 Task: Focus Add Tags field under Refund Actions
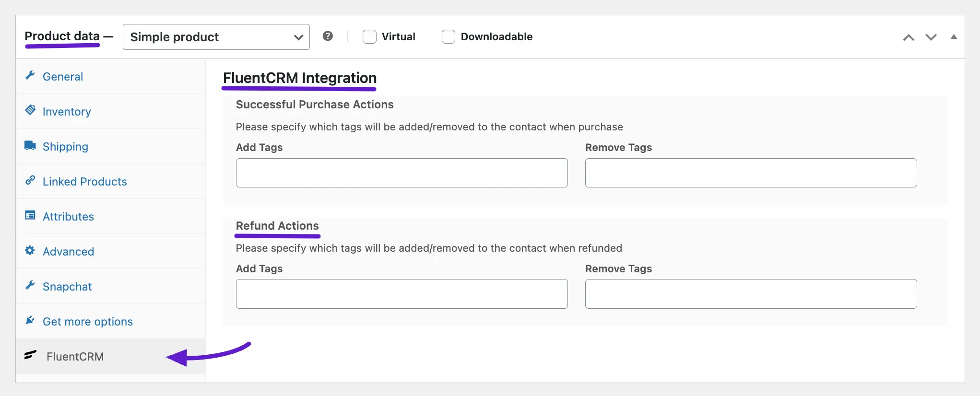(x=402, y=294)
